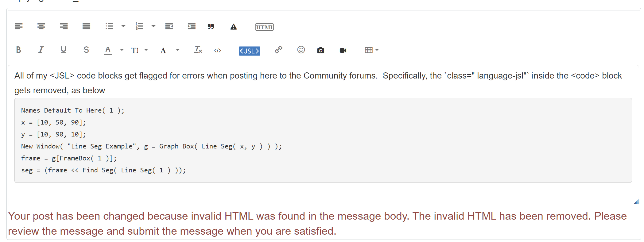Insert a video with camcorder icon

[x=343, y=50]
